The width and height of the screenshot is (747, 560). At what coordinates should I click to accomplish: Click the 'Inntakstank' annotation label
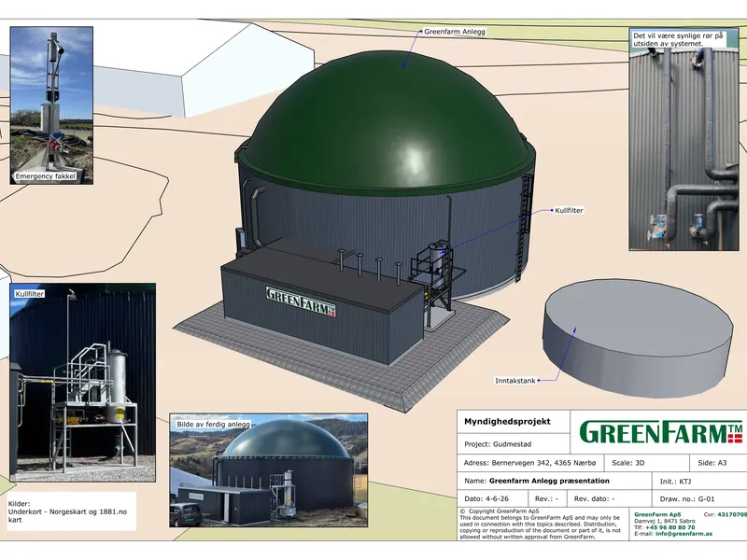click(515, 381)
